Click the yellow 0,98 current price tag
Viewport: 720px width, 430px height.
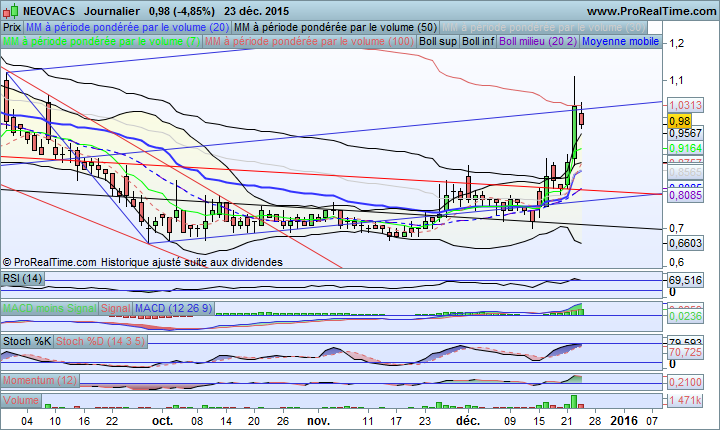click(x=680, y=121)
